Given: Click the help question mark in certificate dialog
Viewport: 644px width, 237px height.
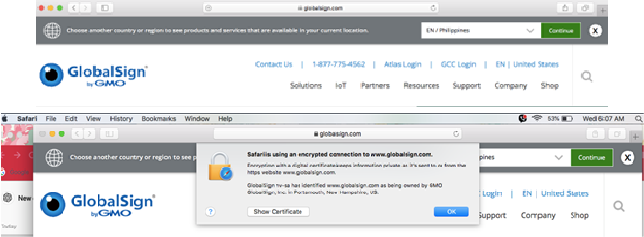Looking at the screenshot, I should pos(211,212).
